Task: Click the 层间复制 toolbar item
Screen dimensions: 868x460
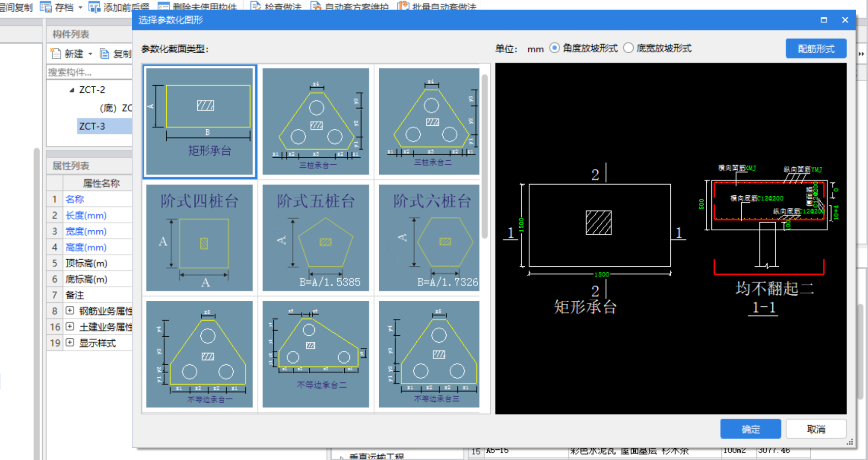Action: [16, 7]
